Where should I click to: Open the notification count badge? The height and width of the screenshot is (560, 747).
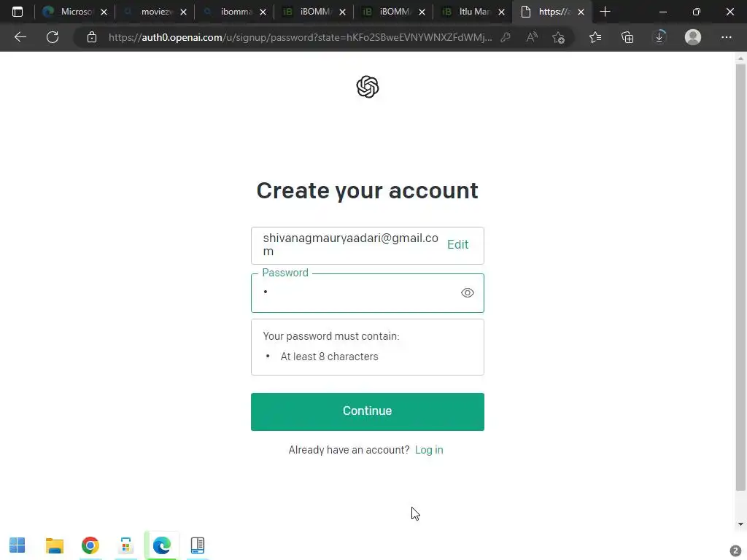click(735, 551)
